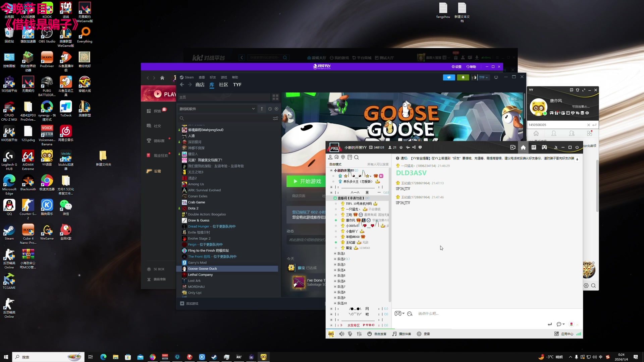Expand the 游戏和软件 filter dropdown
Viewport: 644px width, 362px height.
click(253, 109)
